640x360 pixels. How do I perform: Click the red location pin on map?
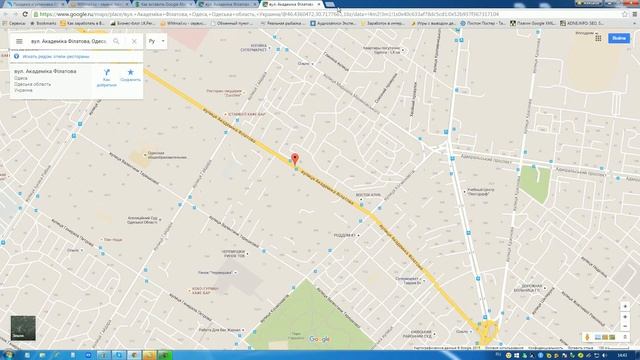pos(295,159)
